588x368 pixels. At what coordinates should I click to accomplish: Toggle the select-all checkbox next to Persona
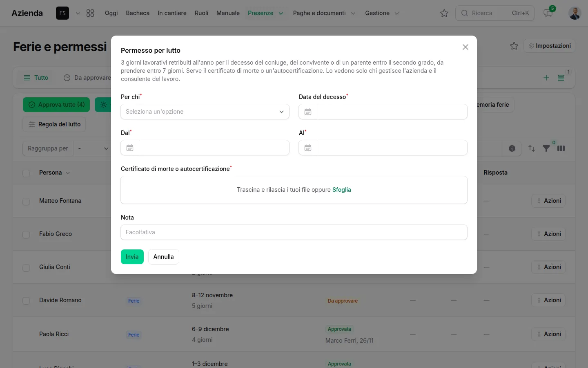pos(26,173)
